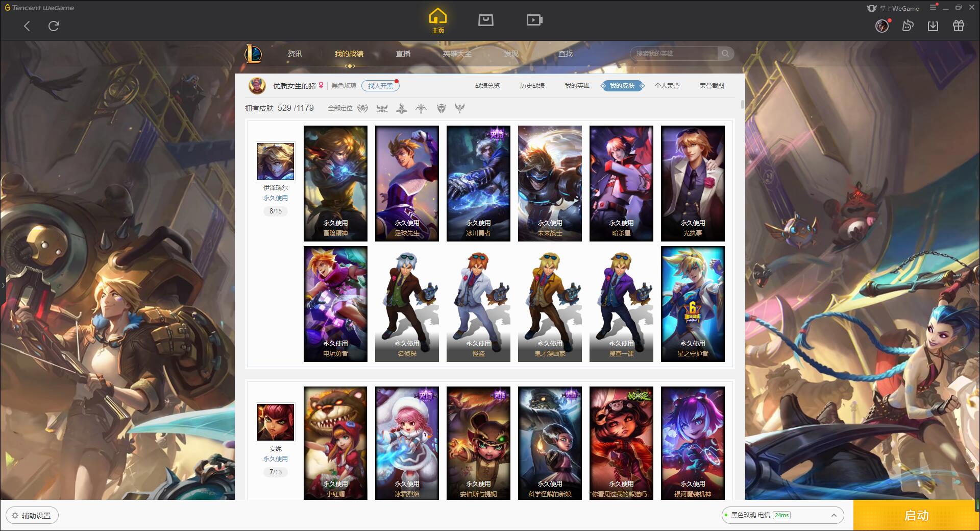Open the 直播 live tab
Viewport: 980px width, 531px height.
point(403,54)
